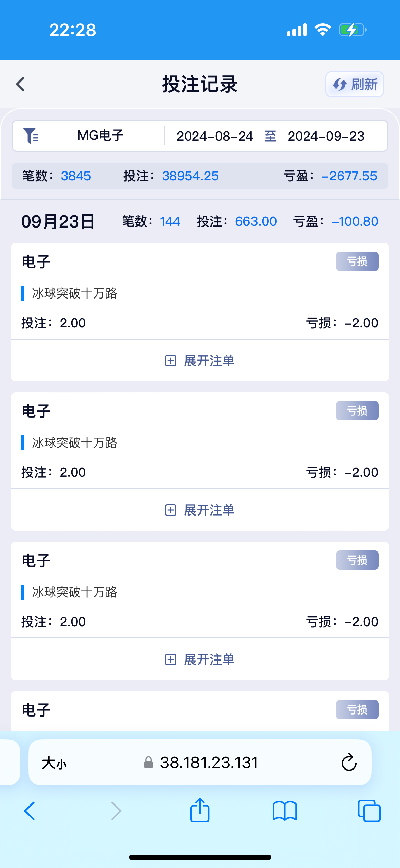This screenshot has height=868, width=400.
Task: Expand 展开注单 on the third bet card
Action: point(200,659)
